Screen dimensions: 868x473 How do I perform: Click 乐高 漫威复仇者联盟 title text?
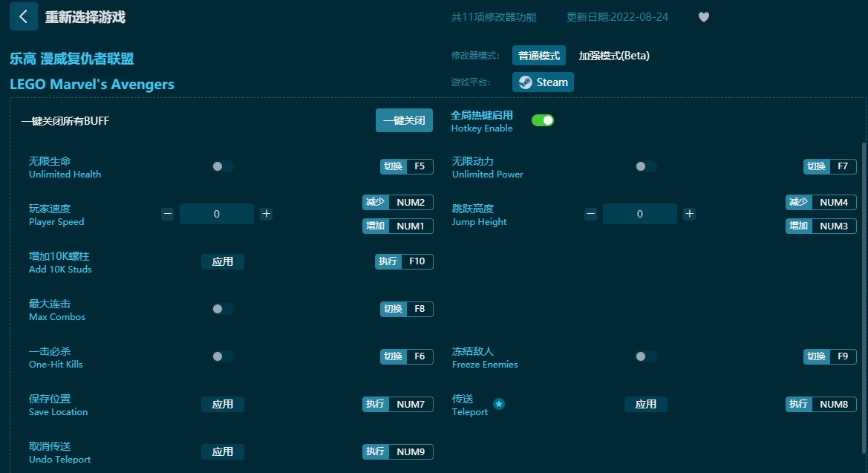click(72, 59)
